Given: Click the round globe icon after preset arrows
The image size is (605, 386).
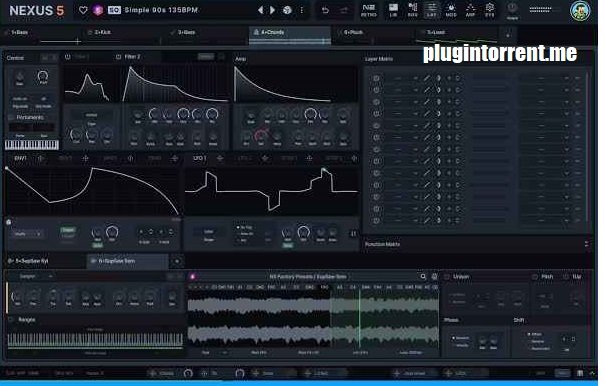Looking at the screenshot, I should coord(287,10).
